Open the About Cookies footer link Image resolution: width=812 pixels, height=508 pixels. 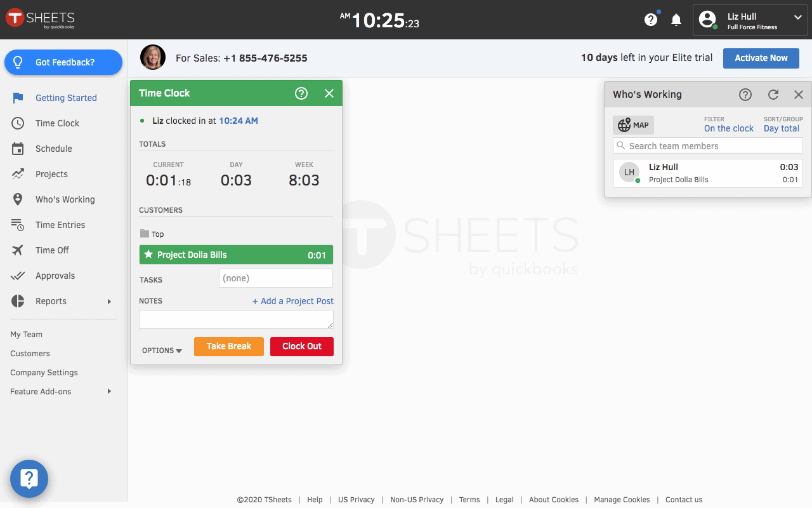click(554, 500)
